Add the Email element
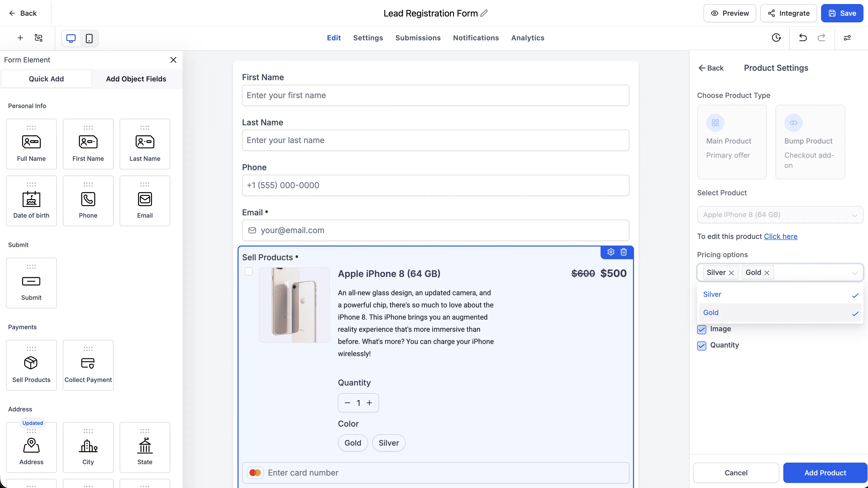The width and height of the screenshot is (868, 488). (x=145, y=201)
